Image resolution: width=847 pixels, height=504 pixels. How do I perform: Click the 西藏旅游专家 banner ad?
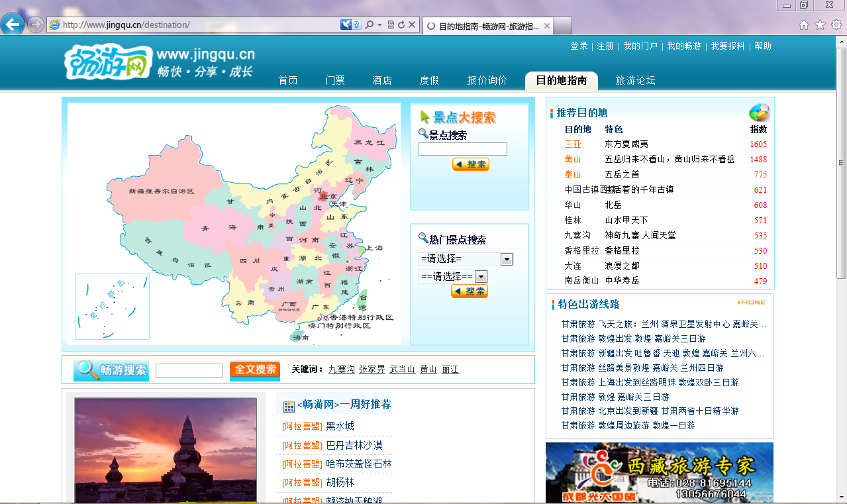point(659,473)
